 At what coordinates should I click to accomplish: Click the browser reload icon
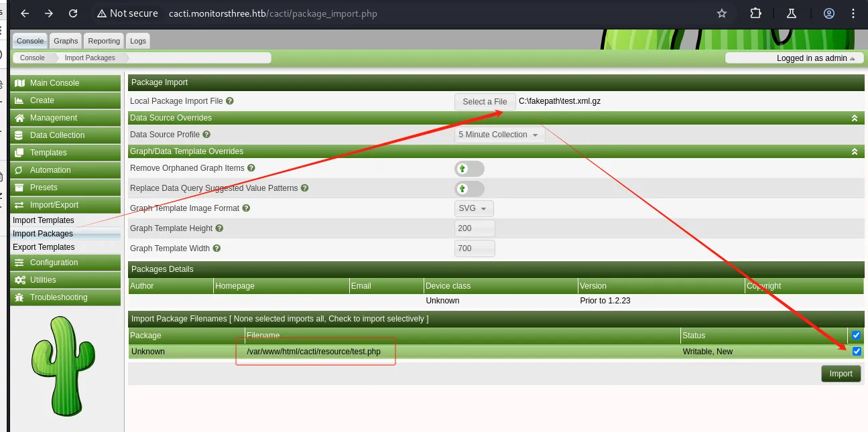coord(73,13)
